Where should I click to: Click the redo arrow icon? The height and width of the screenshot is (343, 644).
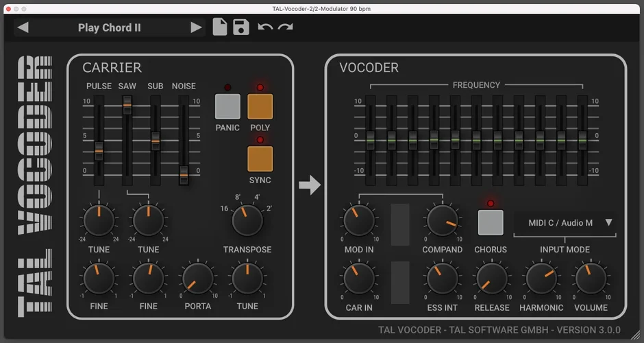coord(285,27)
